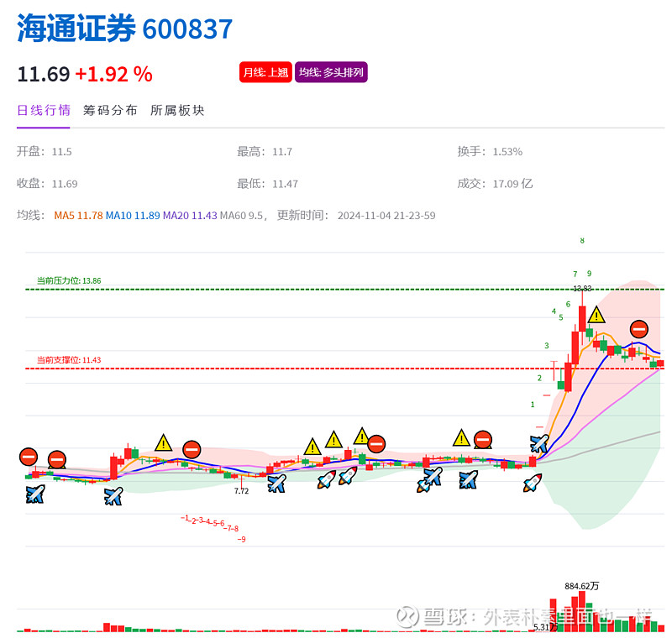The height and width of the screenshot is (638, 672).
Task: Click the 884.62万 peak volume label
Action: point(581,586)
